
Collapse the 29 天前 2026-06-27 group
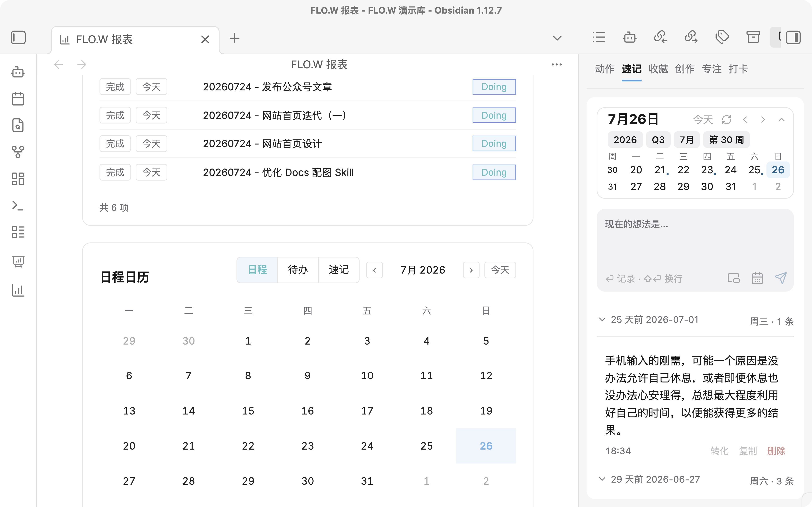coord(602,479)
